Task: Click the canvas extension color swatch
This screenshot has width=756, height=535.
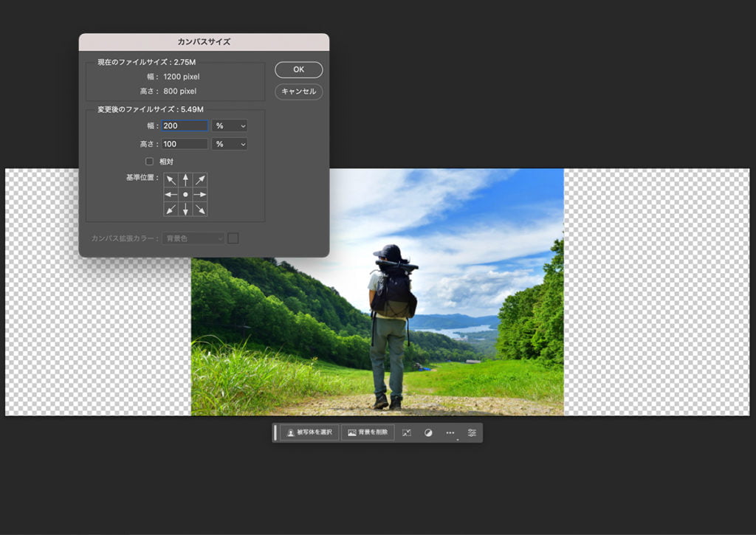Action: point(233,238)
